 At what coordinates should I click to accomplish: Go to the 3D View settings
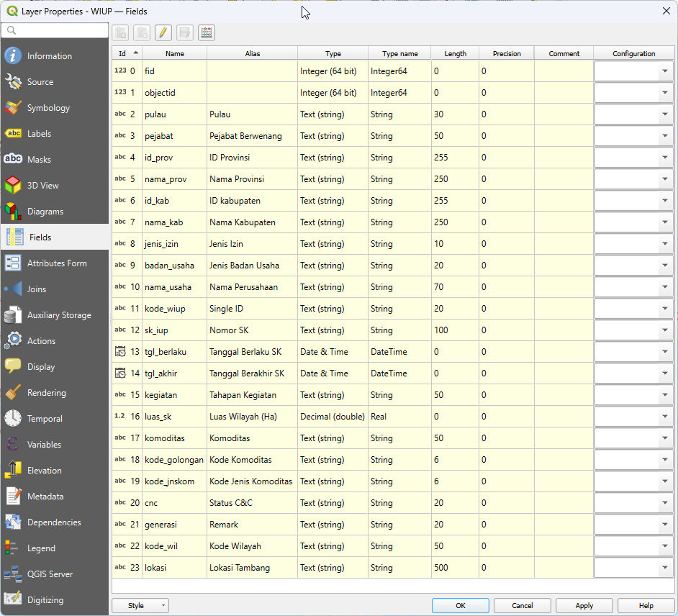pos(42,186)
